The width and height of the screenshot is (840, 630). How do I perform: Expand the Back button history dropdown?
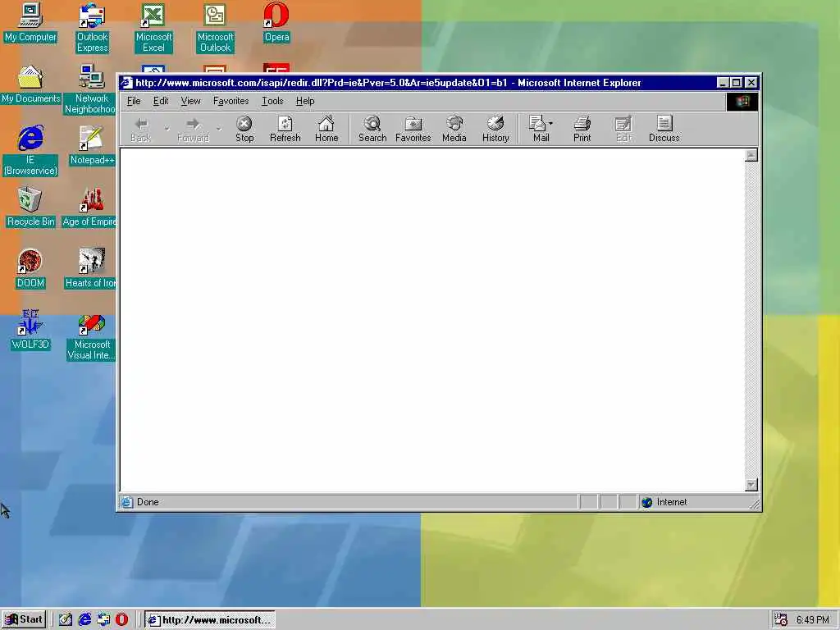(167, 129)
